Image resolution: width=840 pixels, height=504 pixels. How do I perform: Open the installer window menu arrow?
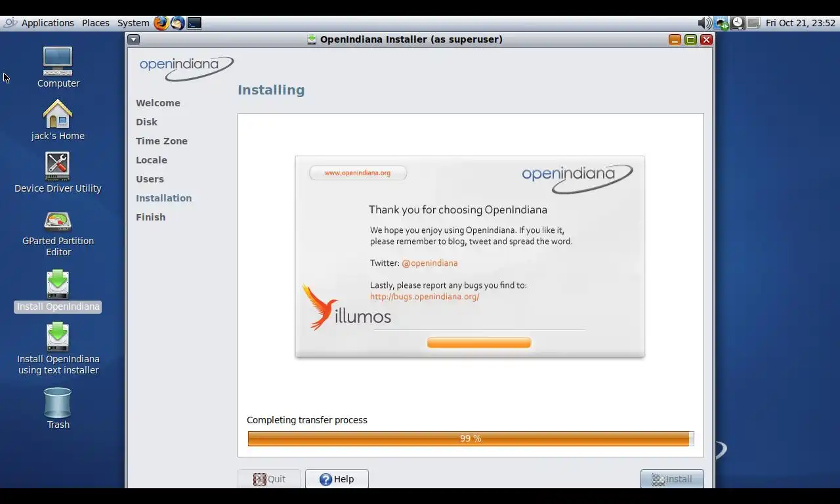point(133,39)
